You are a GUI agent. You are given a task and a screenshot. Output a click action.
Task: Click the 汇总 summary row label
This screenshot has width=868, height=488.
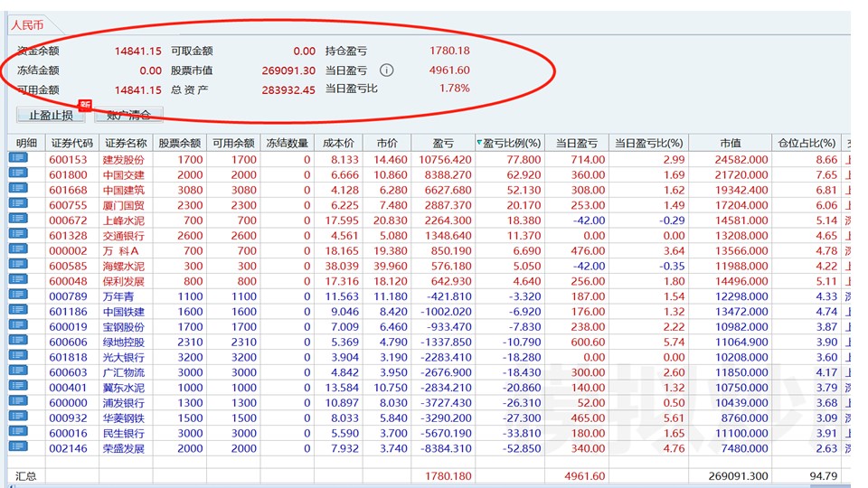[x=25, y=476]
